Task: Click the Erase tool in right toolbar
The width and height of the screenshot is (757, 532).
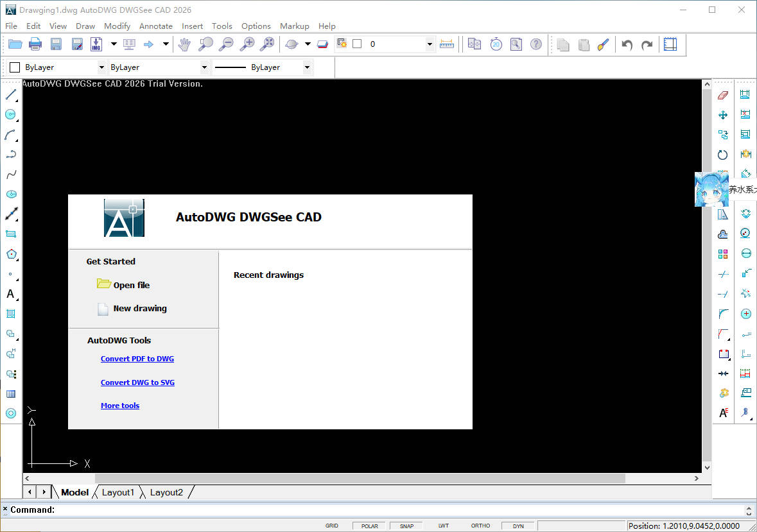Action: pyautogui.click(x=723, y=95)
